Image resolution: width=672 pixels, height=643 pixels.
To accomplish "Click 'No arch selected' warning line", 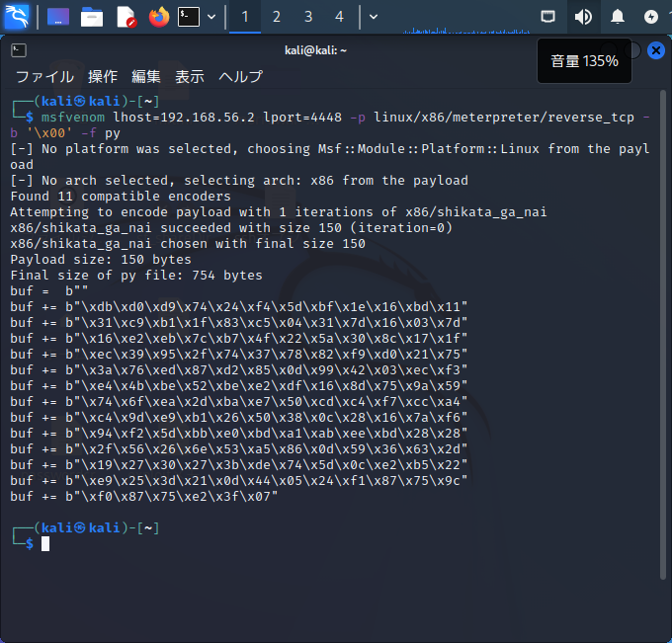I will pyautogui.click(x=239, y=181).
